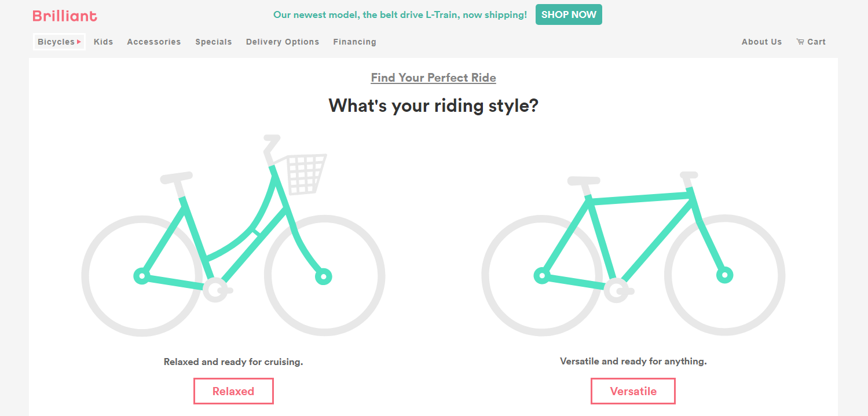Click the Brilliant logo

(x=65, y=16)
